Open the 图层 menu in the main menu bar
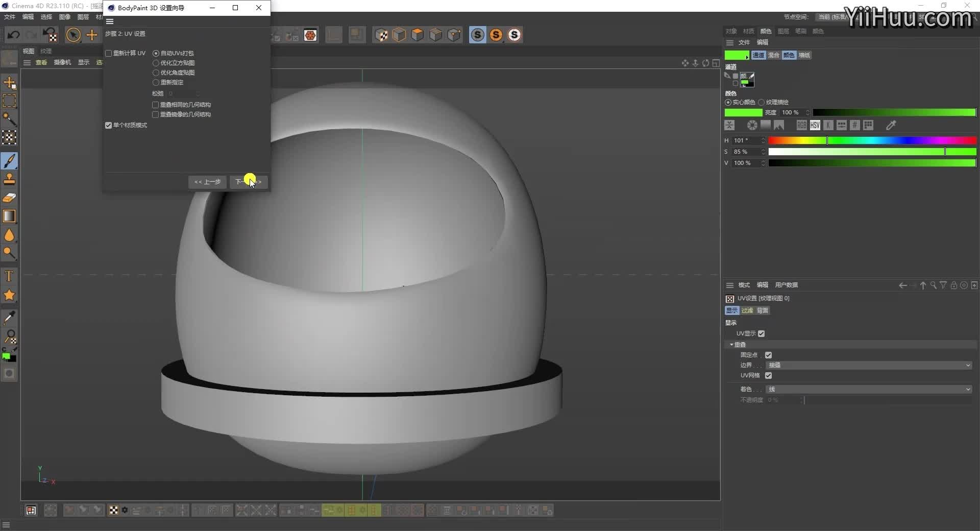The width and height of the screenshot is (980, 531). pos(83,17)
